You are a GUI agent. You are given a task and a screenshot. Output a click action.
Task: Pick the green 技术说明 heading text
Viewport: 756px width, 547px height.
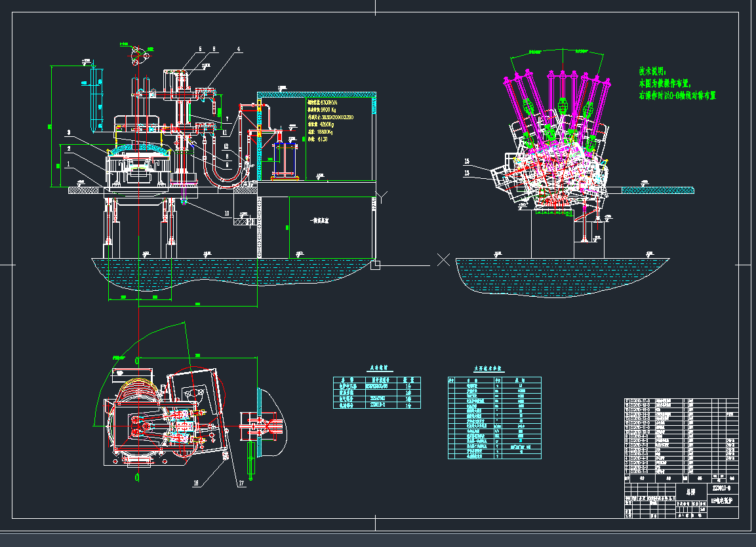[652, 70]
